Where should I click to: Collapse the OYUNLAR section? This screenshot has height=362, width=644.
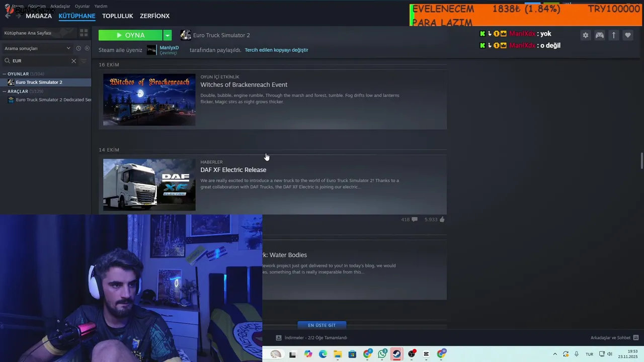5,74
